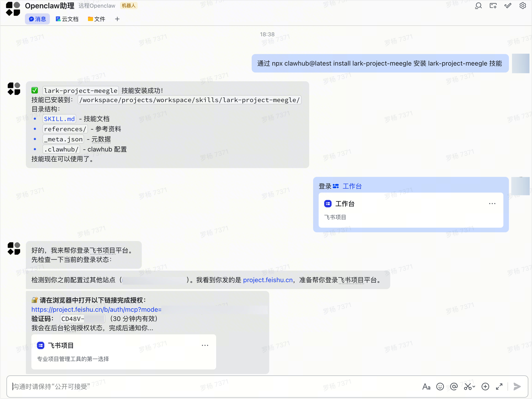Focus the message input field
The image size is (532, 399).
click(x=214, y=387)
